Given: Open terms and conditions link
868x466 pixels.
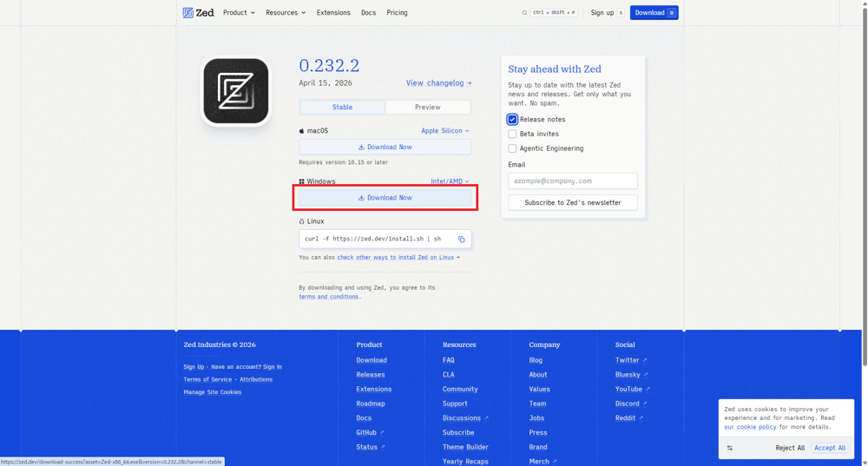Looking at the screenshot, I should point(328,297).
